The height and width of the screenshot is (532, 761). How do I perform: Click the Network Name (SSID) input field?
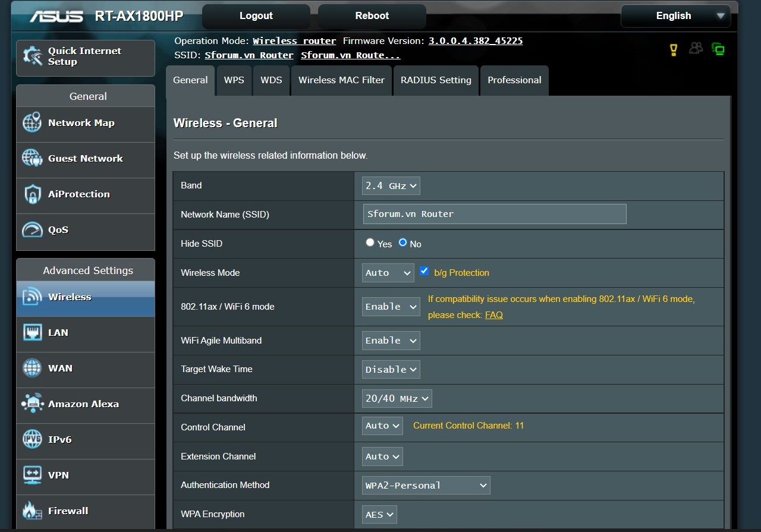[495, 214]
